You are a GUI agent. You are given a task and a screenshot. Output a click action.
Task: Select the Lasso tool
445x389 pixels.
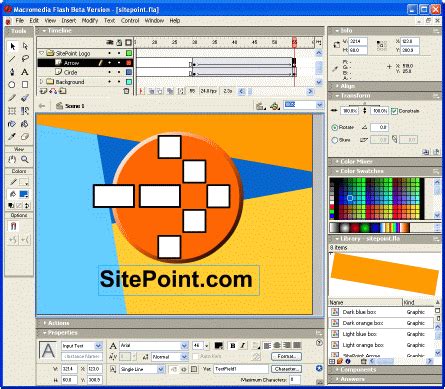(25, 59)
